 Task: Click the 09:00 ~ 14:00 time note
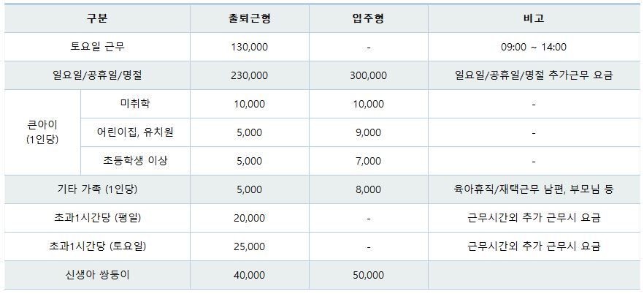534,47
